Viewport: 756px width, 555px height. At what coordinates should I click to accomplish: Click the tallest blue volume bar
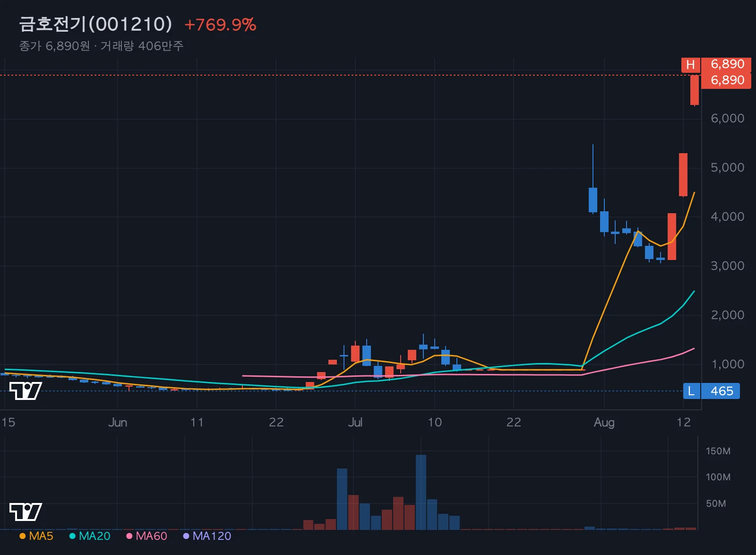click(421, 492)
